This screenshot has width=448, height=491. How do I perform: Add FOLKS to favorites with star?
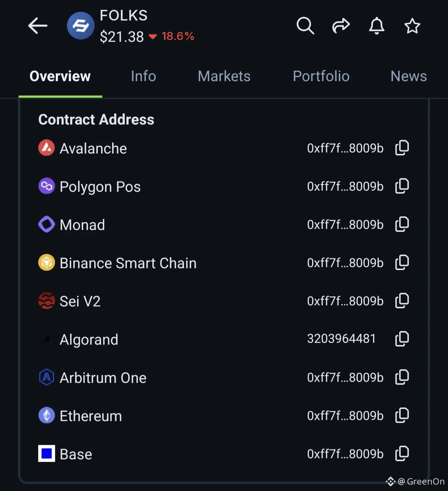(412, 26)
